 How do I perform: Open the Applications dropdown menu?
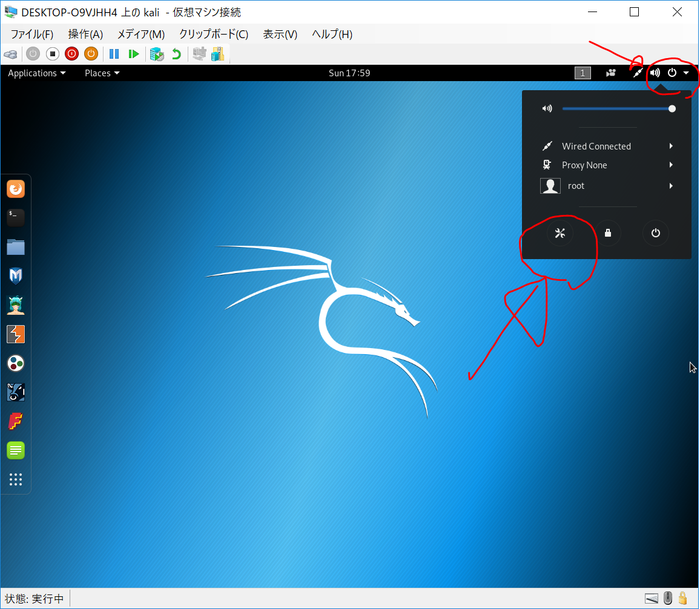point(36,73)
